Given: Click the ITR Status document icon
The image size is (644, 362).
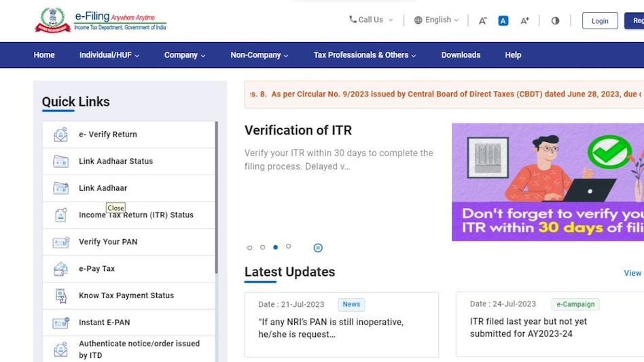Looking at the screenshot, I should (x=60, y=215).
